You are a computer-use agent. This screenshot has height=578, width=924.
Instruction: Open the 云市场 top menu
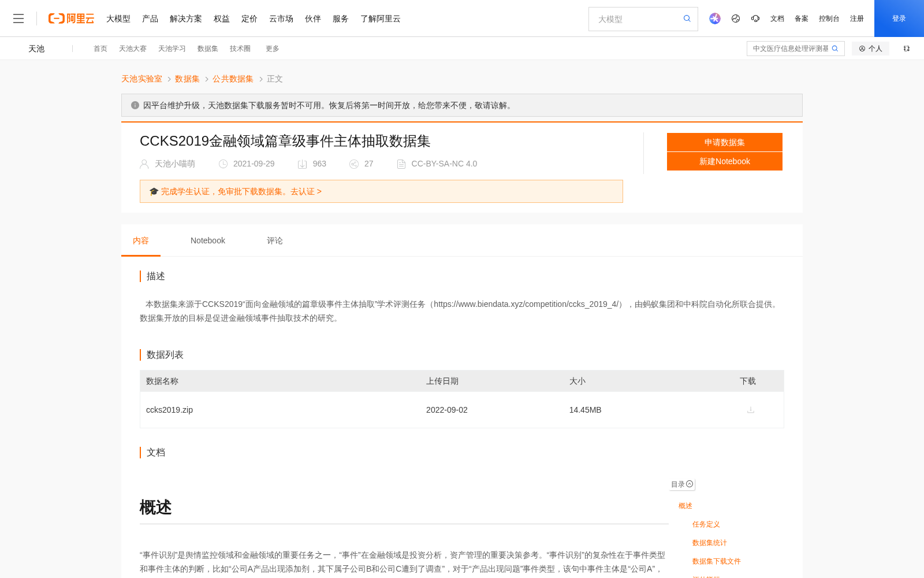281,18
